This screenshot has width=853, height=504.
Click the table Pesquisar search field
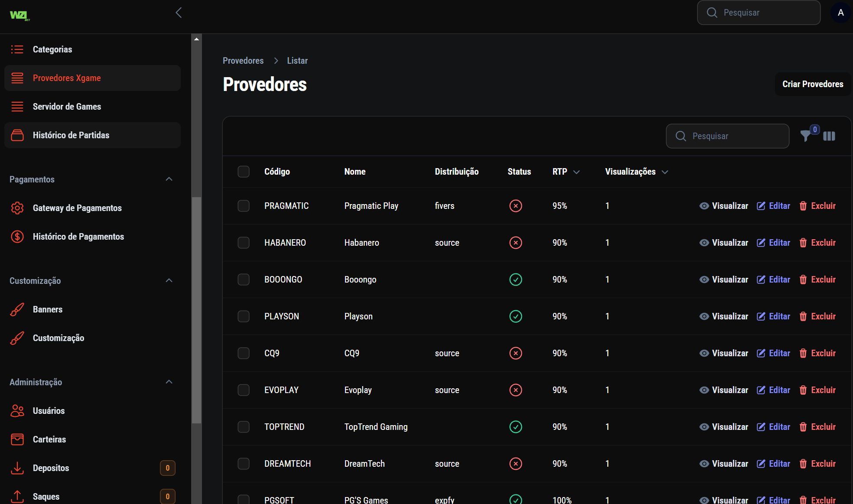click(727, 136)
